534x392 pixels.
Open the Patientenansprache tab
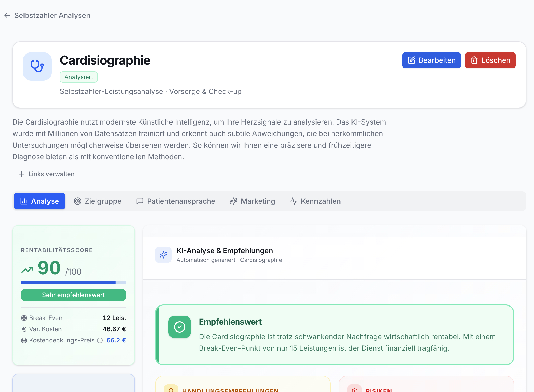click(176, 201)
